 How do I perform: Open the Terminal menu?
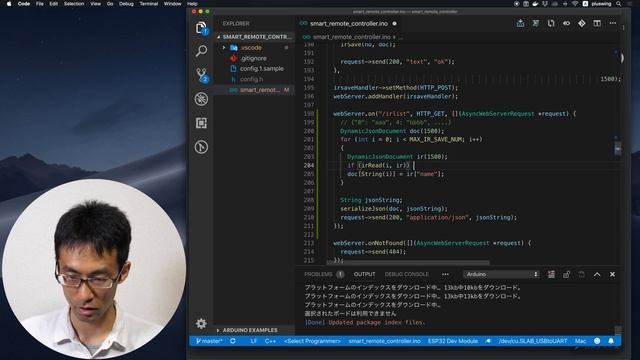pyautogui.click(x=149, y=4)
